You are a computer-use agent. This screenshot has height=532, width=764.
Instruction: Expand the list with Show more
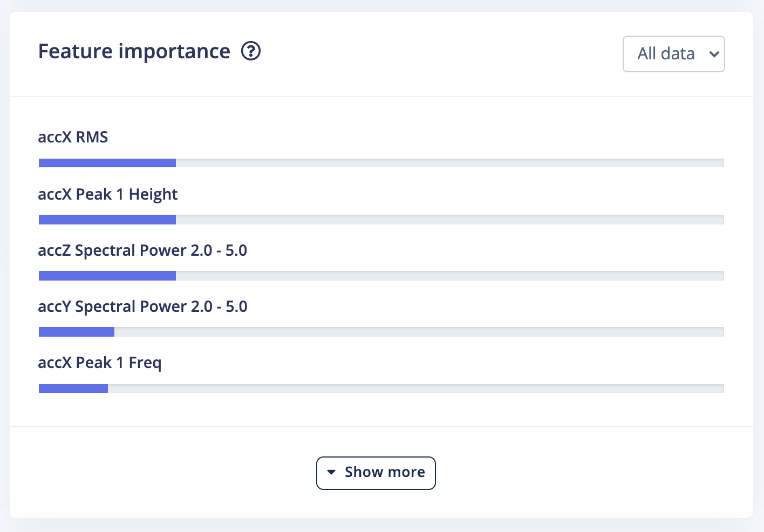(376, 473)
